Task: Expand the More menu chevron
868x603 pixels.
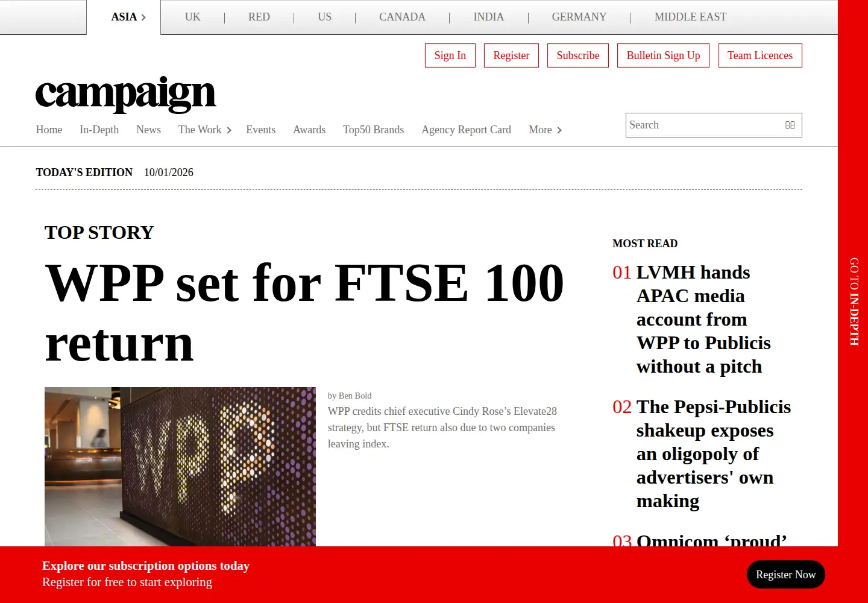Action: tap(559, 130)
